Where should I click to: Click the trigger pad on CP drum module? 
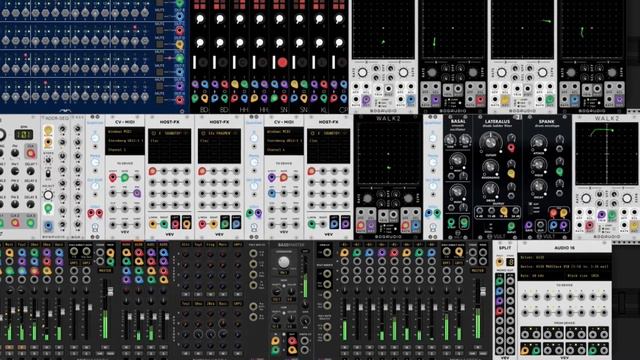pos(342,62)
